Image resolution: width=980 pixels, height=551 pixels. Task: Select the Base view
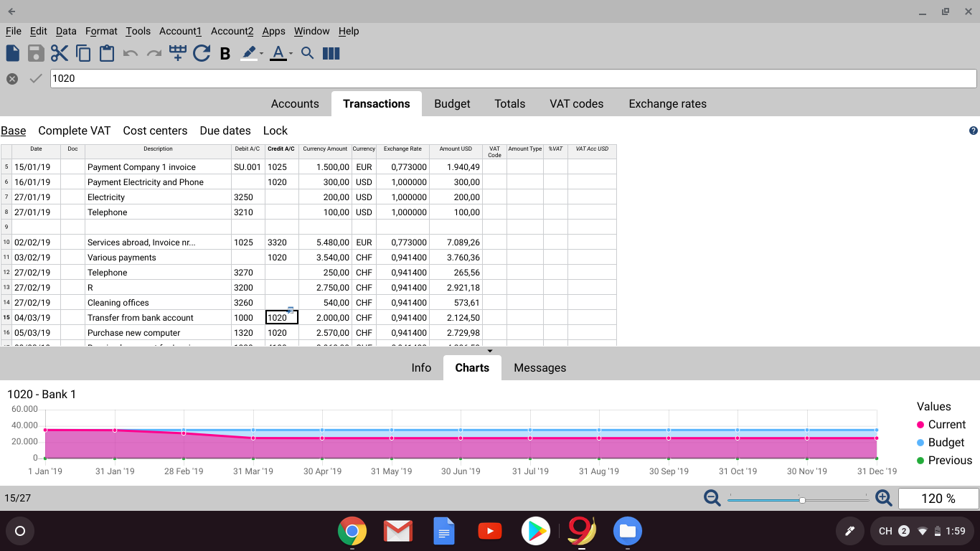pos(14,131)
